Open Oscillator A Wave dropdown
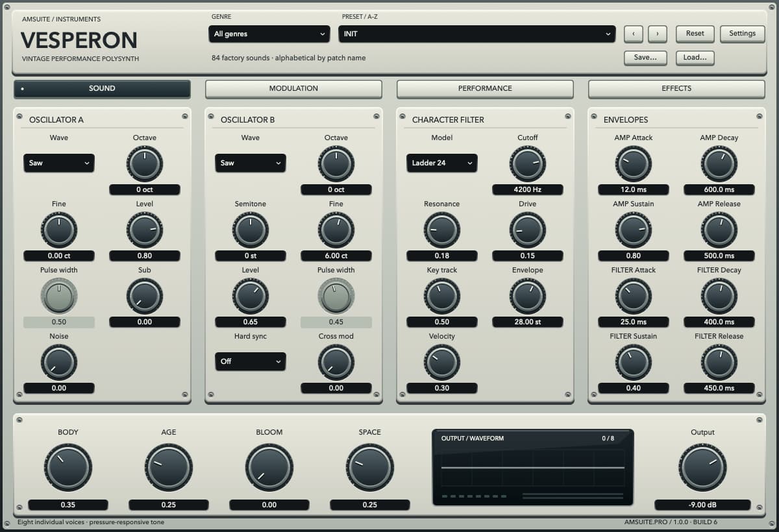 (x=59, y=163)
